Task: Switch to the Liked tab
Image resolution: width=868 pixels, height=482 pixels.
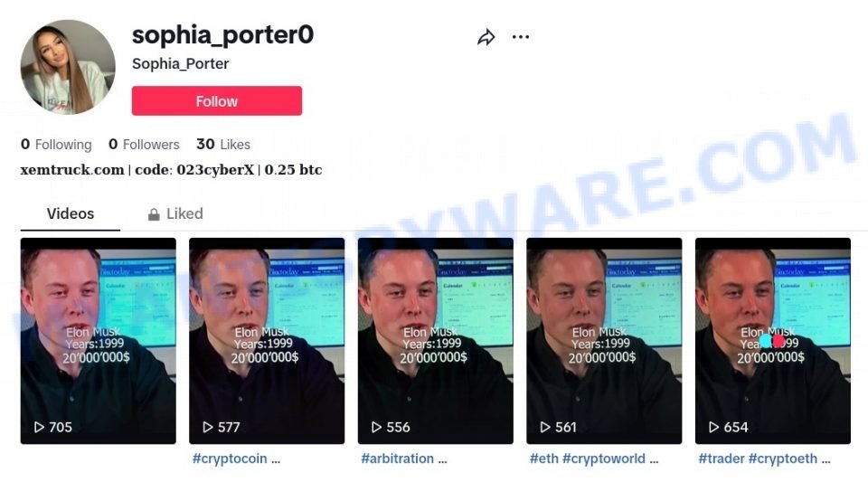Action: (175, 213)
